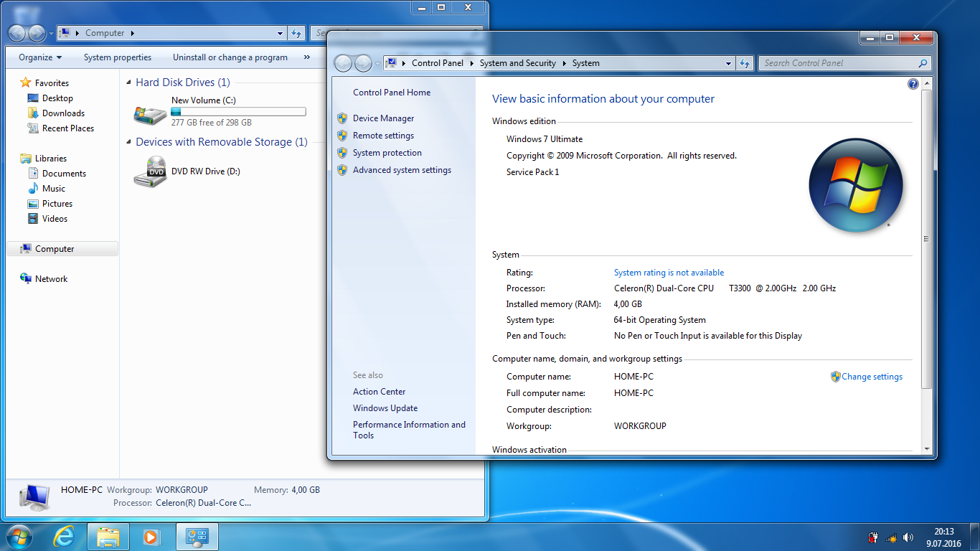Open Remote settings link
The height and width of the screenshot is (551, 980).
(x=383, y=136)
